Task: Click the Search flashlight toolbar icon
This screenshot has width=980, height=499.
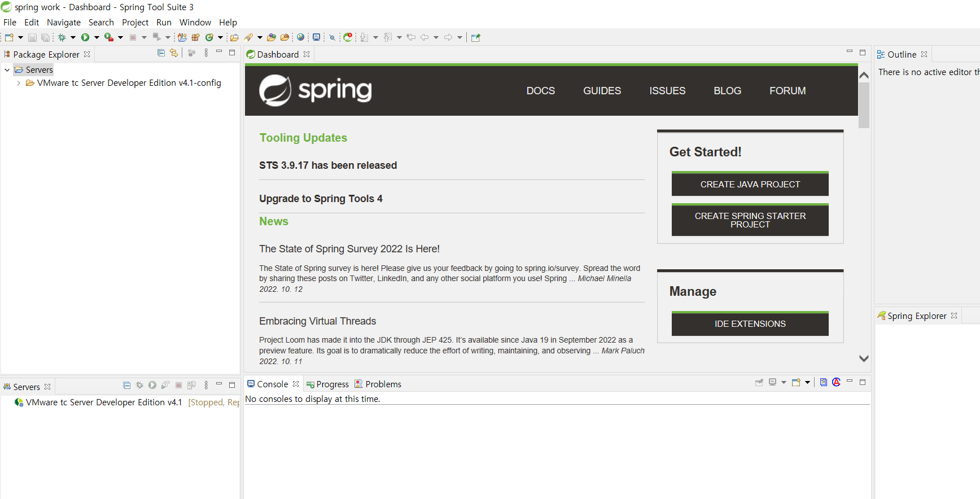Action: [249, 37]
